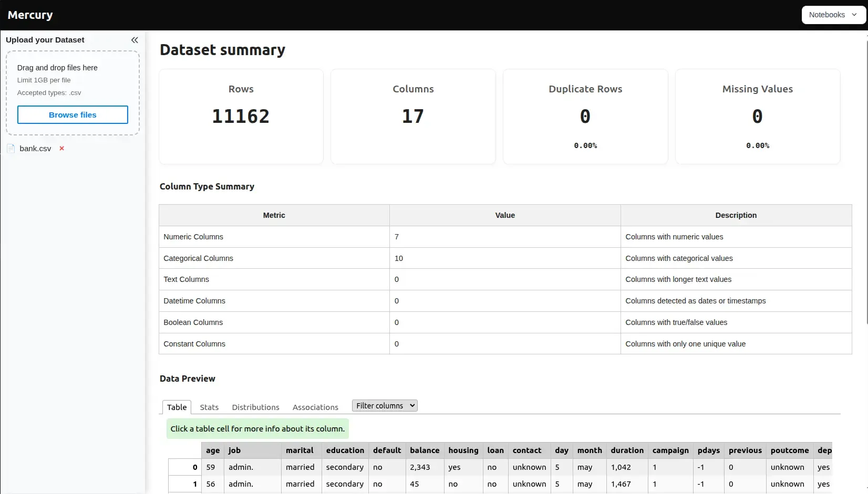Click the Boolean Columns metric cell
The image size is (868, 494).
tap(274, 322)
